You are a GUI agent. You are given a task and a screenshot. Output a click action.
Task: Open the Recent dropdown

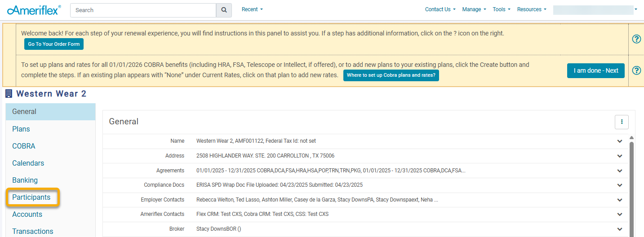[x=252, y=9]
